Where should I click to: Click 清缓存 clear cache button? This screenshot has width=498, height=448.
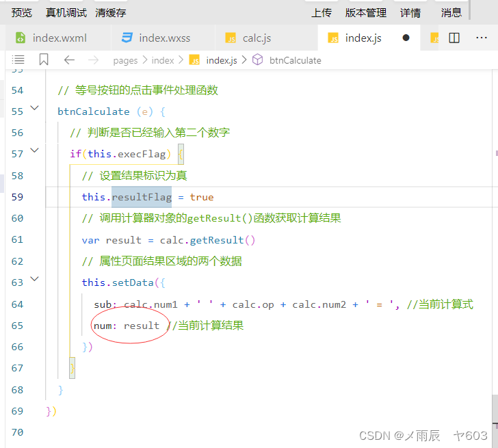click(111, 13)
